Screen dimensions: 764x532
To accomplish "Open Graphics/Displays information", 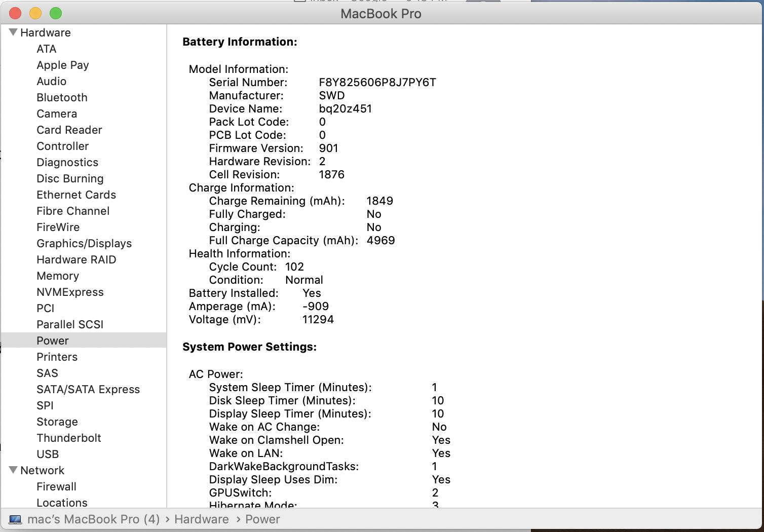I will pos(84,243).
